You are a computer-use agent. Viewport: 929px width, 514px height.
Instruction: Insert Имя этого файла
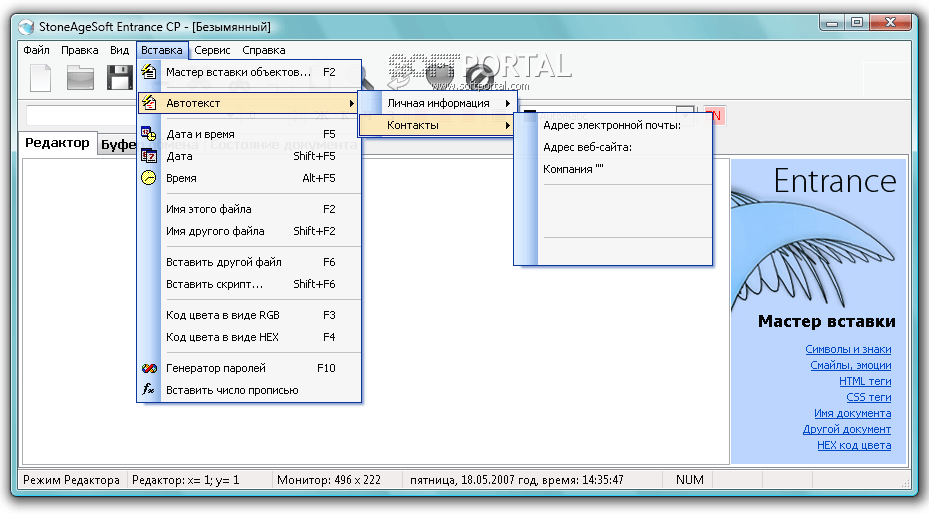[x=249, y=209]
